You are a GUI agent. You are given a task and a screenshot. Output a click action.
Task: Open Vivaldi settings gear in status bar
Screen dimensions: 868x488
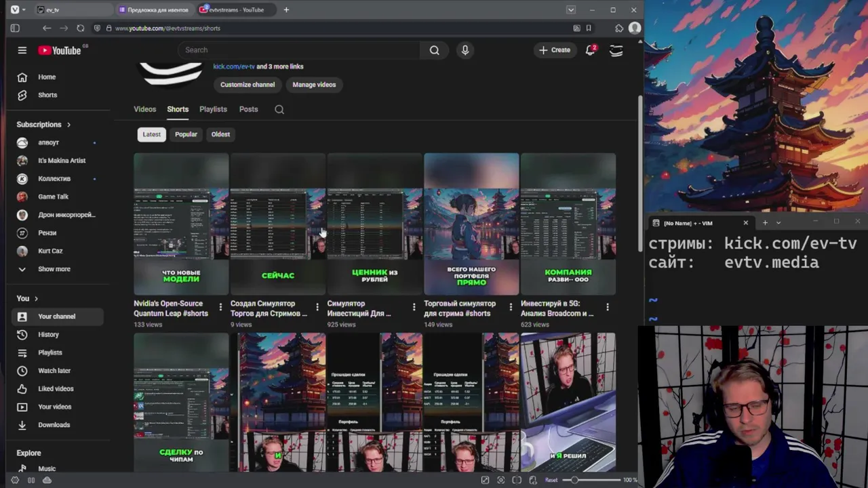(x=15, y=480)
